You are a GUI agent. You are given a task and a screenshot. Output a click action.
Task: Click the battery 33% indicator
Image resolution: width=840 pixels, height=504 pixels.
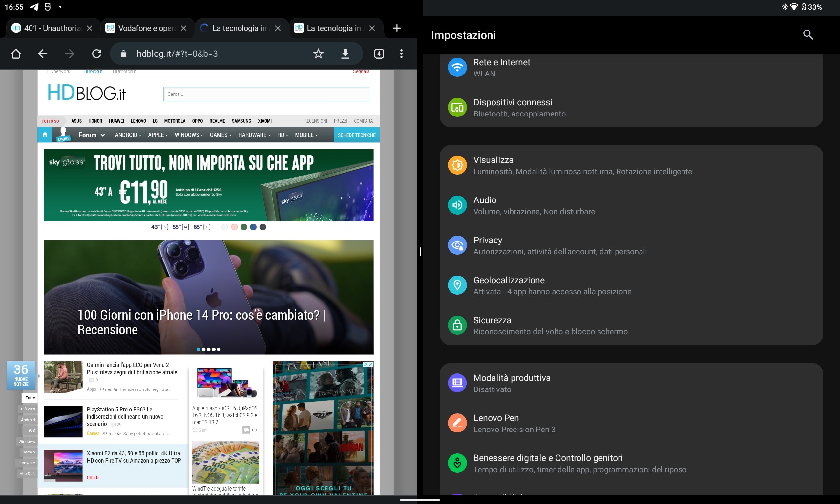(812, 7)
